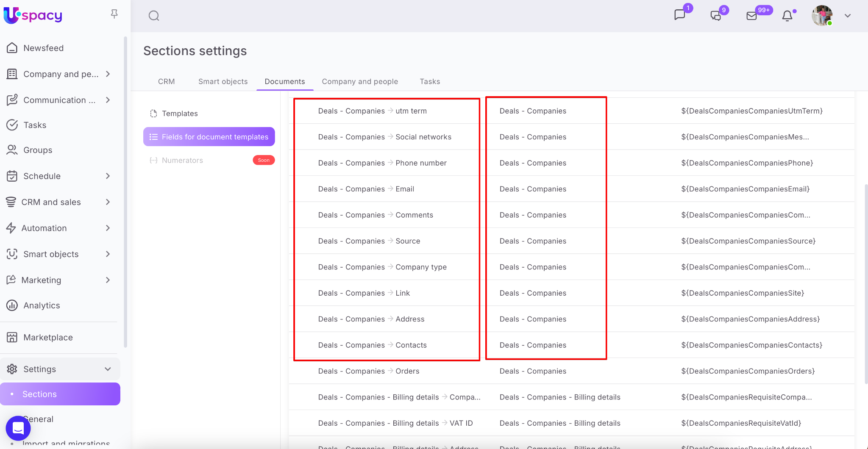
Task: Click the Uspacy logo
Action: (33, 15)
